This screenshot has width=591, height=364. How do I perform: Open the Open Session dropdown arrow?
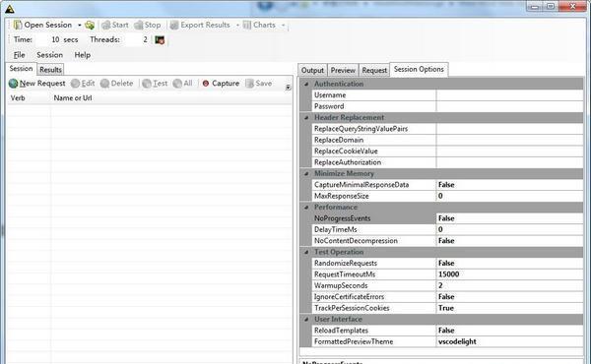click(80, 26)
